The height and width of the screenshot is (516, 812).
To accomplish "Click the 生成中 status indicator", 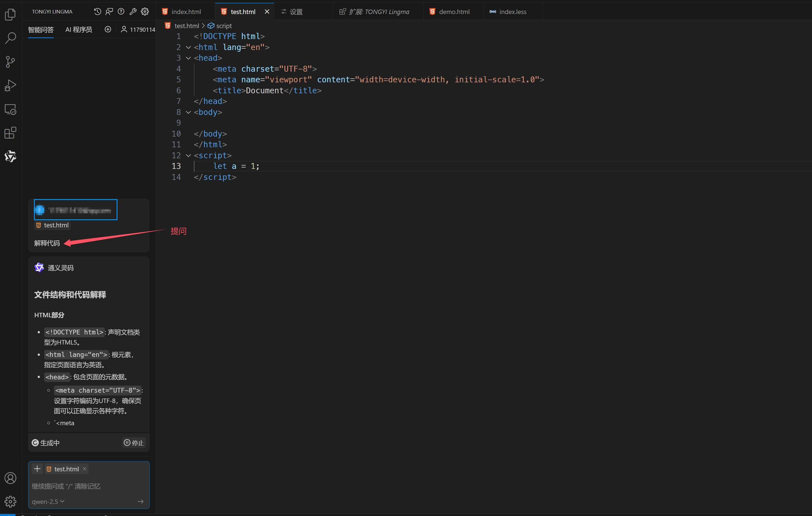I will coord(46,442).
